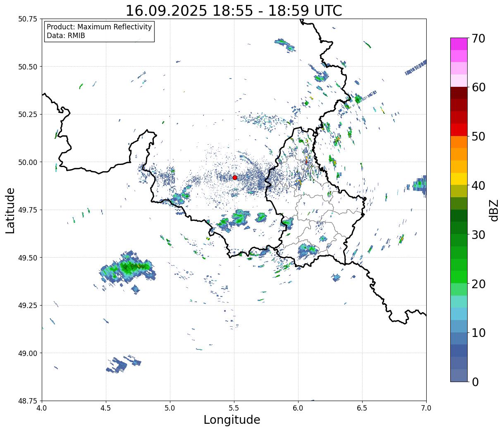This screenshot has height=430, width=504.
Task: Click the colorbar tick label 70
Action: (x=478, y=38)
